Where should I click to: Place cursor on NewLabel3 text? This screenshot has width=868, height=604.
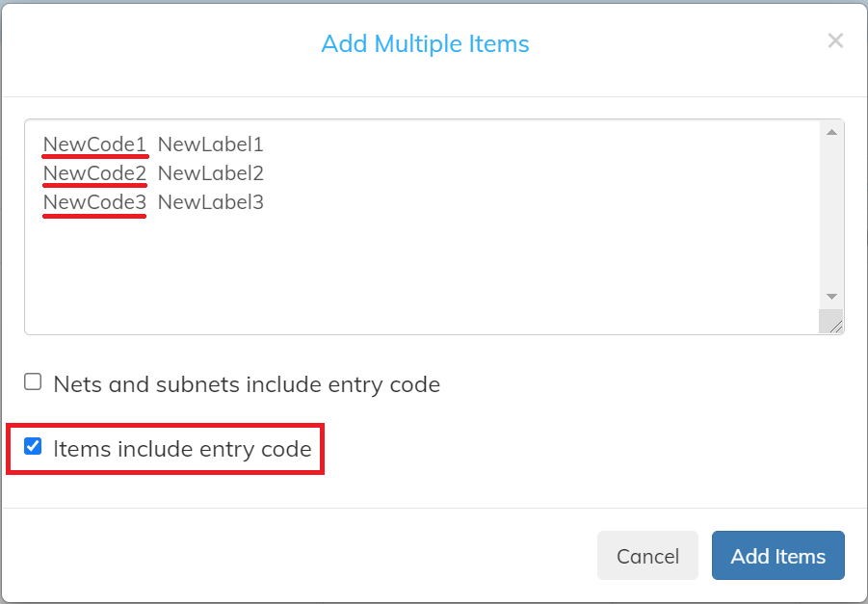[x=210, y=202]
